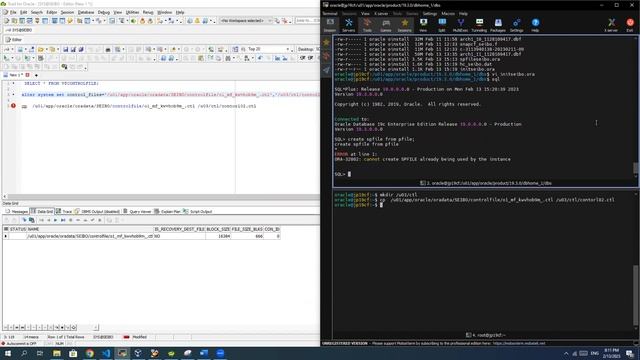Open Visual Studio Code from the taskbar

106,353
